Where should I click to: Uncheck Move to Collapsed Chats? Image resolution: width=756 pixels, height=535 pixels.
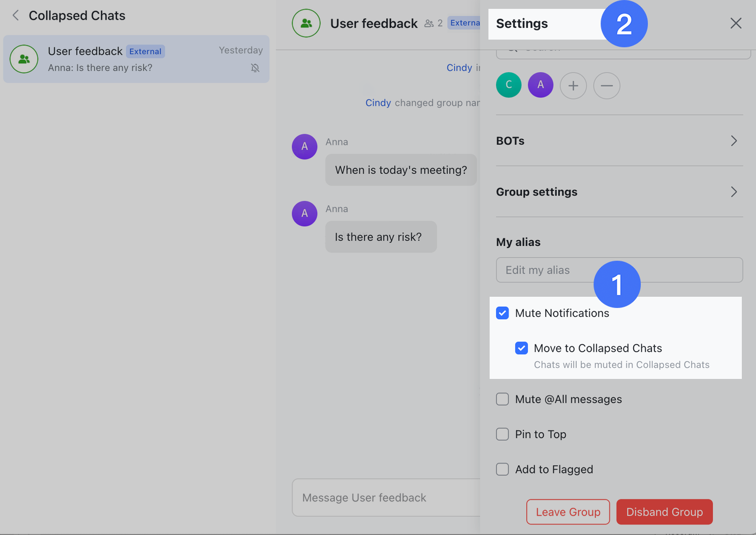coord(521,348)
